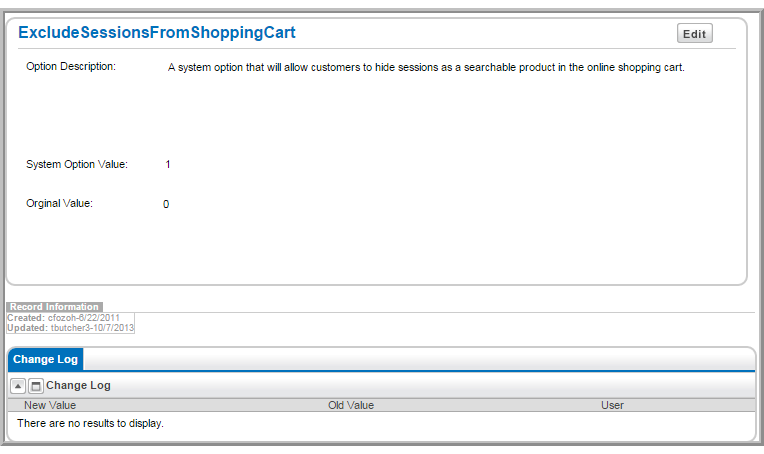Click the Option Description text
Image resolution: width=764 pixels, height=454 pixels.
[426, 67]
